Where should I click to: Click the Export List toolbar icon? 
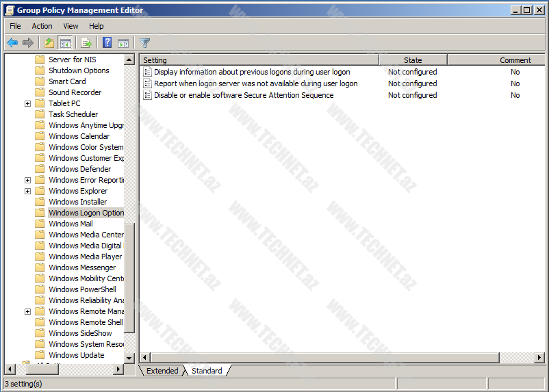pos(86,43)
